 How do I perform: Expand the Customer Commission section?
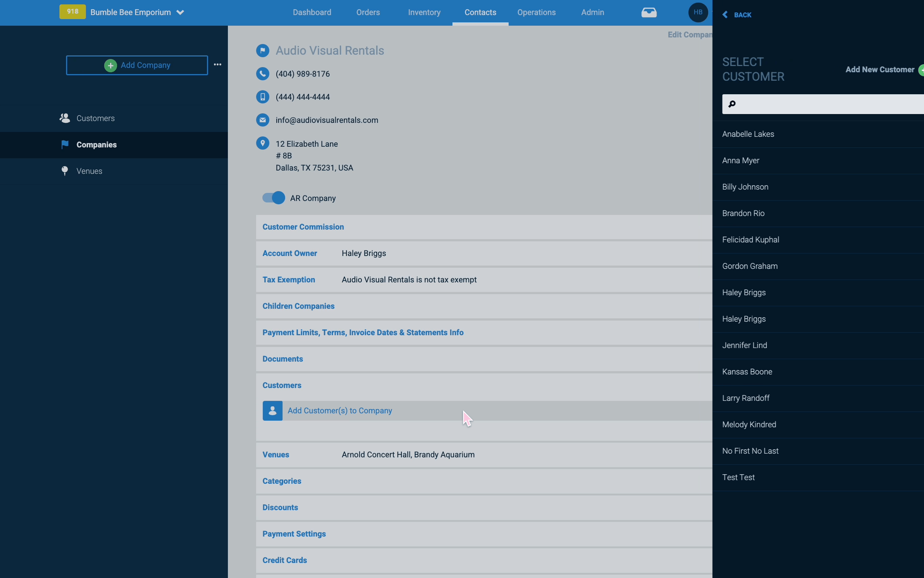point(484,227)
